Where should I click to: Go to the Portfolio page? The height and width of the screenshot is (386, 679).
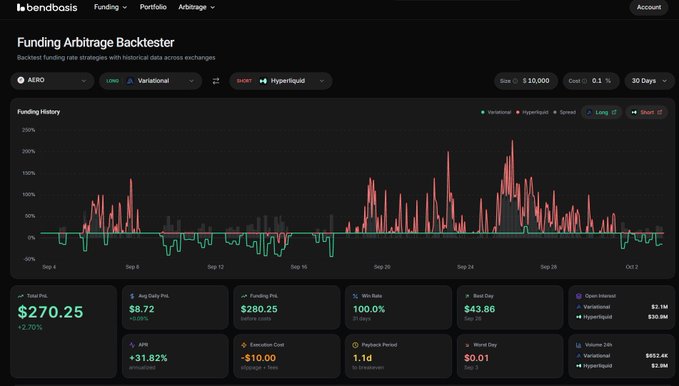(x=153, y=7)
